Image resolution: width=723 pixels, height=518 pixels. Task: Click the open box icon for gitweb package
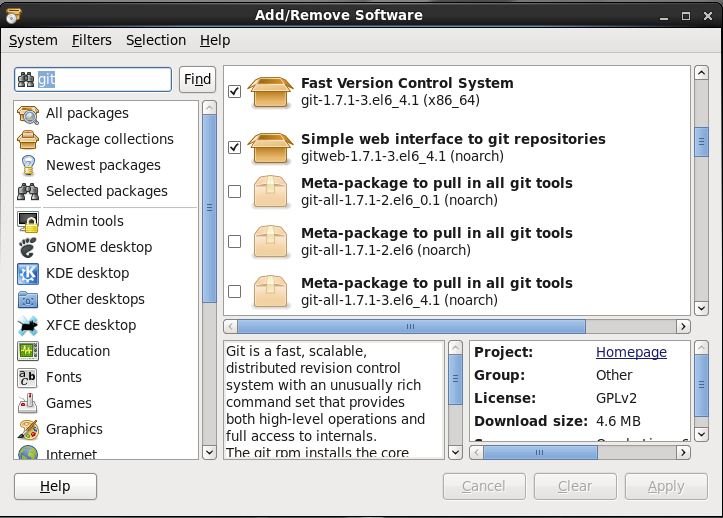click(x=270, y=148)
